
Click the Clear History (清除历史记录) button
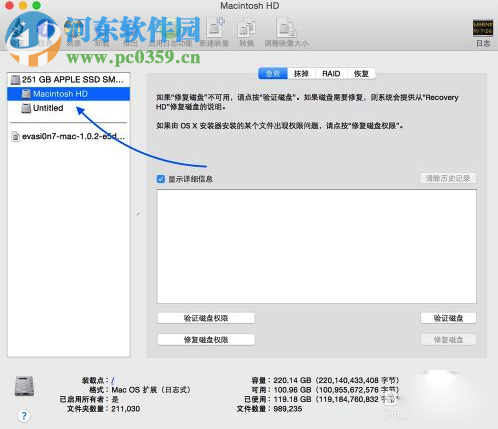pyautogui.click(x=448, y=178)
